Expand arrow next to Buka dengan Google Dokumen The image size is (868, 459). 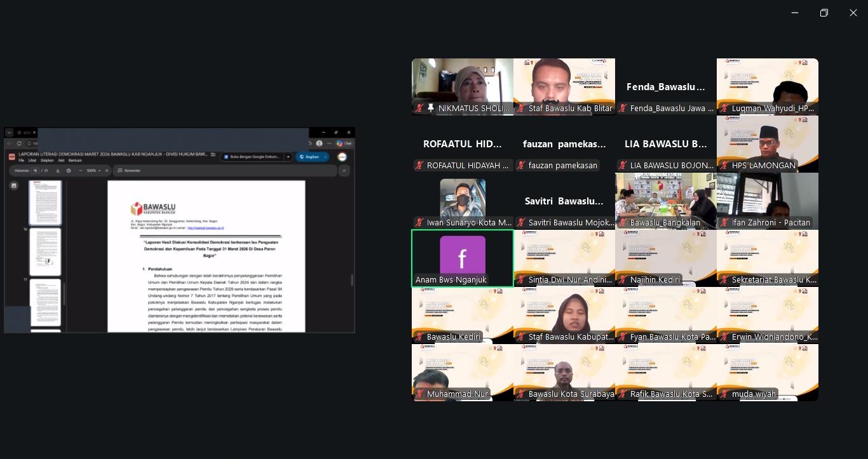coord(288,157)
